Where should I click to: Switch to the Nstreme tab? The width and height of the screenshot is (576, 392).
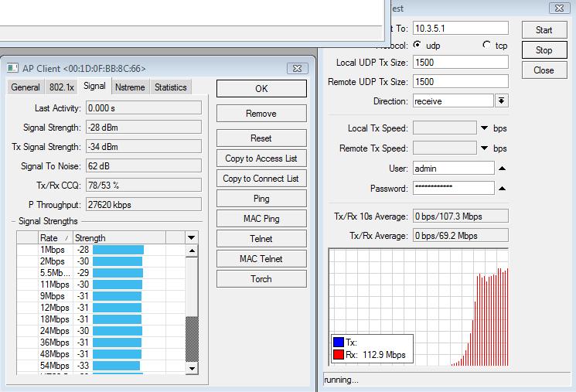pyautogui.click(x=130, y=87)
